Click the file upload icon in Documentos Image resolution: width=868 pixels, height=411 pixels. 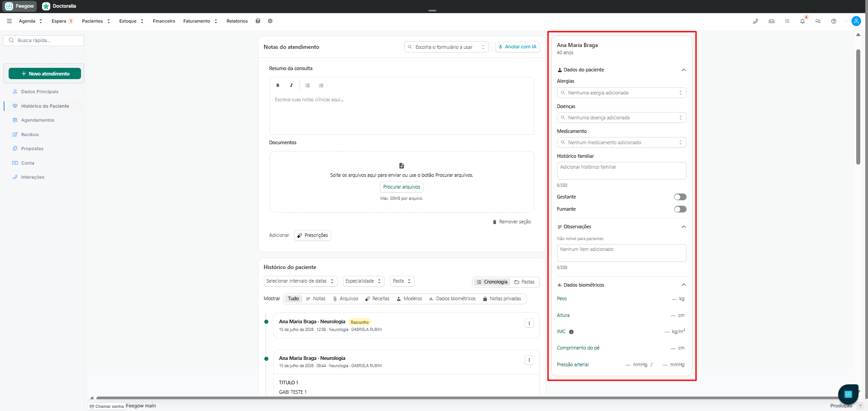401,166
